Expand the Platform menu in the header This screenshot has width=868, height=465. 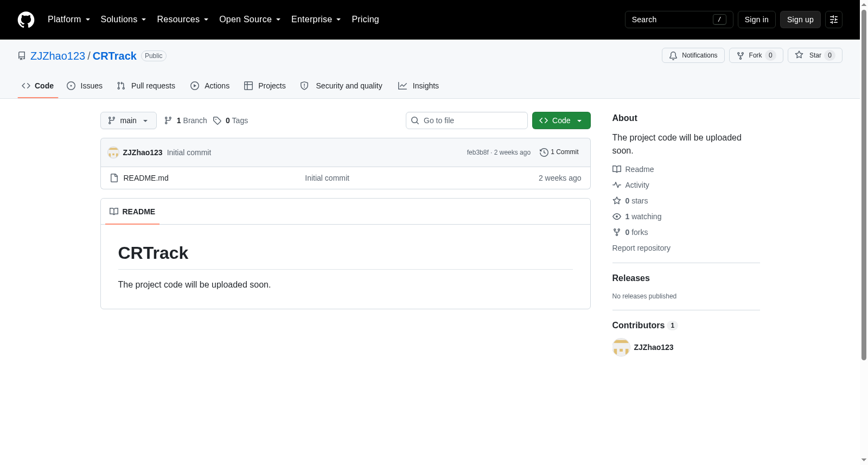tap(69, 20)
